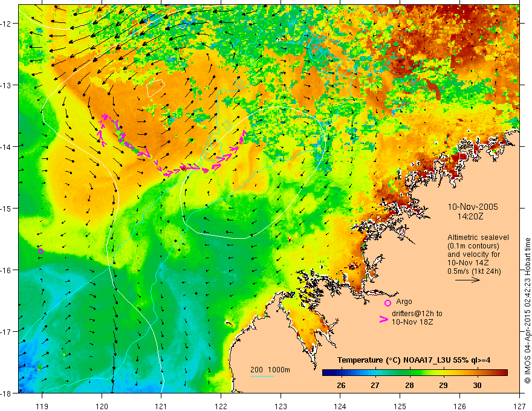The image size is (532, 411).
Task: Click the 121 longitude axis label
Action: [x=161, y=406]
